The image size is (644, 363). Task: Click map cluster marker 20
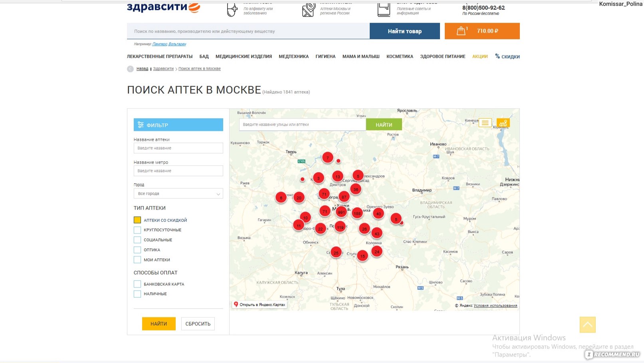point(299,198)
